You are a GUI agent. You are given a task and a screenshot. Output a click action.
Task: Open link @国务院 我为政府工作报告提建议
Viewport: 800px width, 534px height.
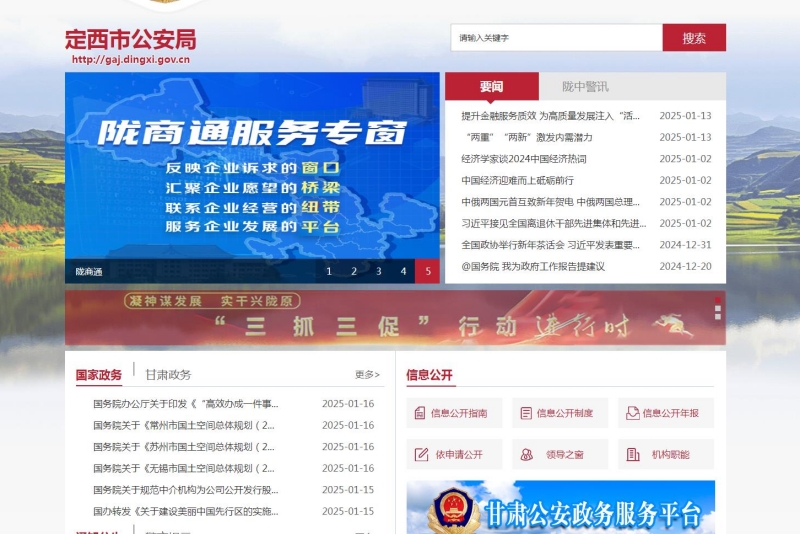pyautogui.click(x=532, y=267)
